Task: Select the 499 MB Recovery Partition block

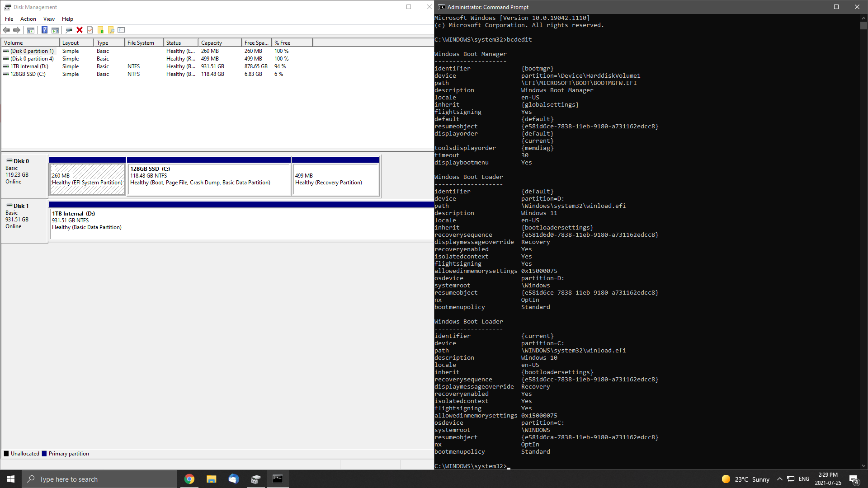Action: [x=336, y=179]
